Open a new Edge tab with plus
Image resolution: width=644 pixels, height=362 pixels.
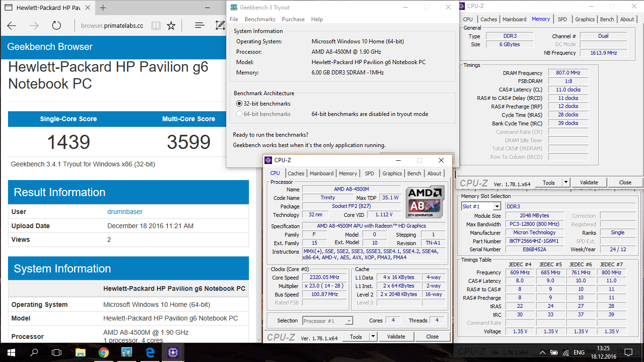[x=103, y=8]
